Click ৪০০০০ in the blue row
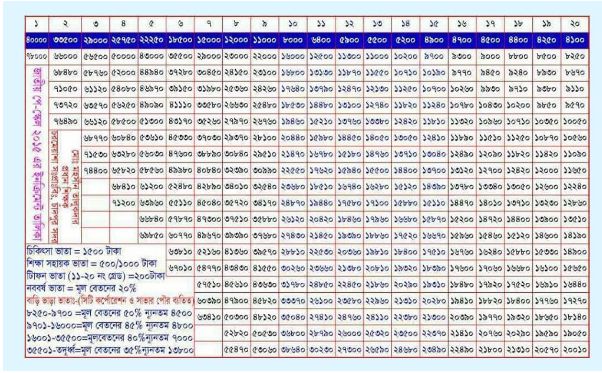Viewport: 602px width, 373px height. pyautogui.click(x=37, y=40)
